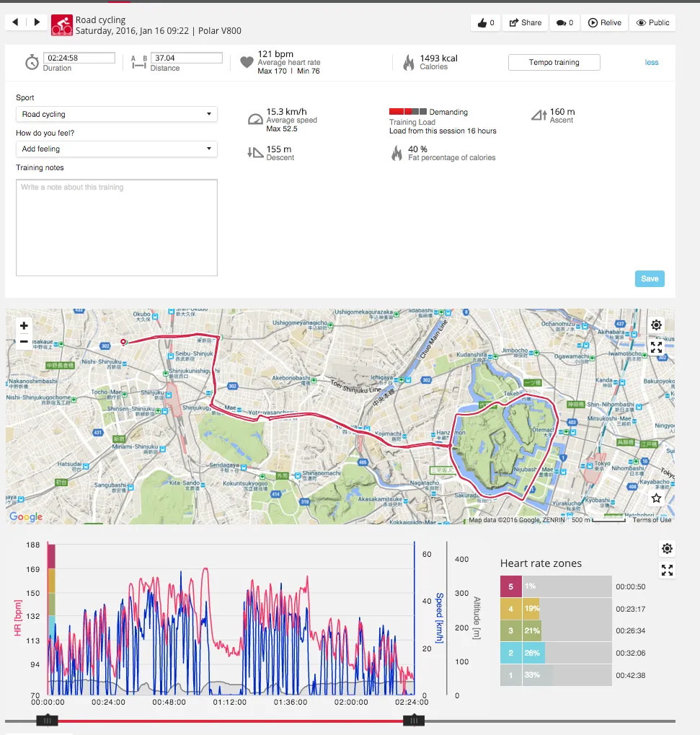This screenshot has height=735, width=700.
Task: Click the map zoom out minus
Action: click(x=24, y=342)
